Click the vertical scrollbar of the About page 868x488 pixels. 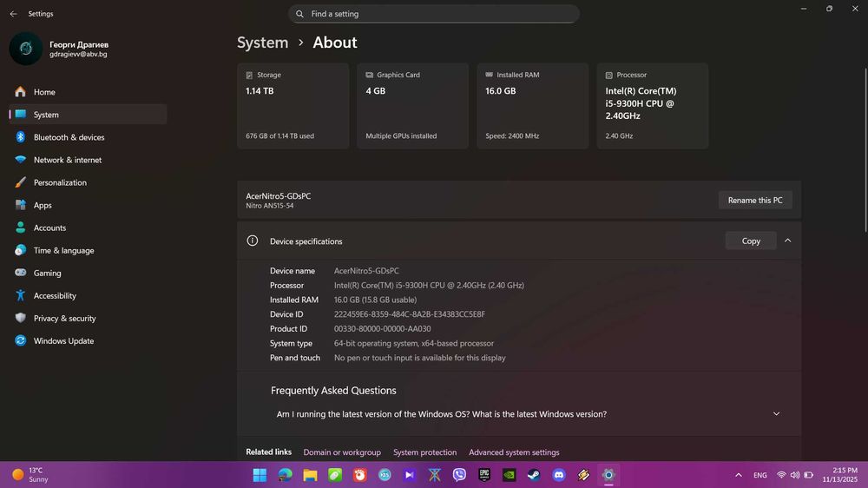(865, 149)
